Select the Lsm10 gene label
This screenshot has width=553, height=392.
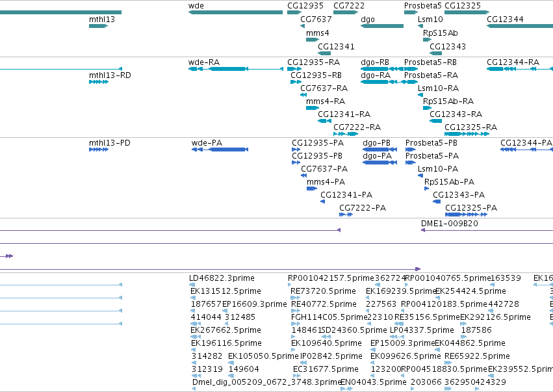point(430,19)
